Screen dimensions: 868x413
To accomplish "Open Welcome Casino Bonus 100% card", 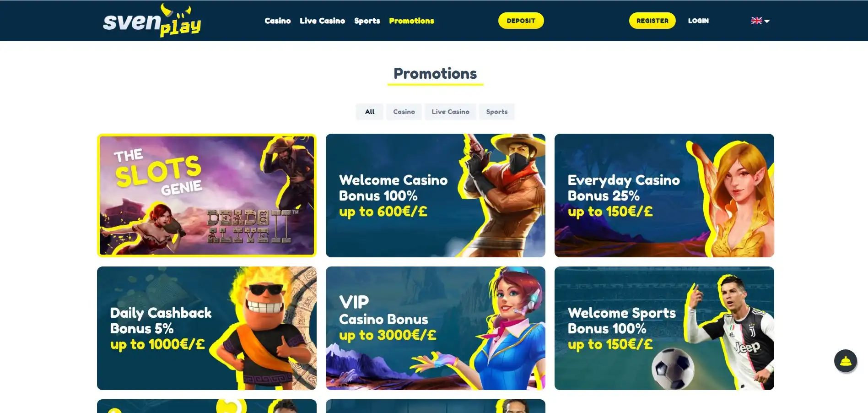I will point(436,196).
